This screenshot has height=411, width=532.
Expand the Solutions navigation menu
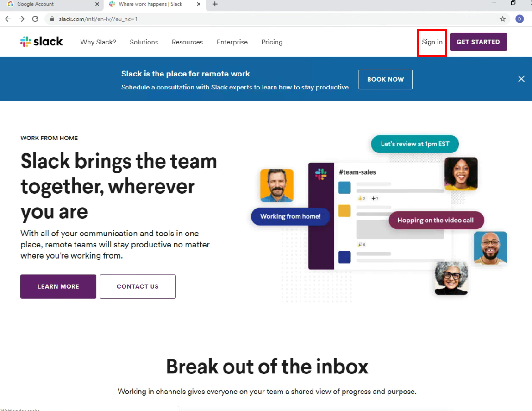(x=144, y=42)
